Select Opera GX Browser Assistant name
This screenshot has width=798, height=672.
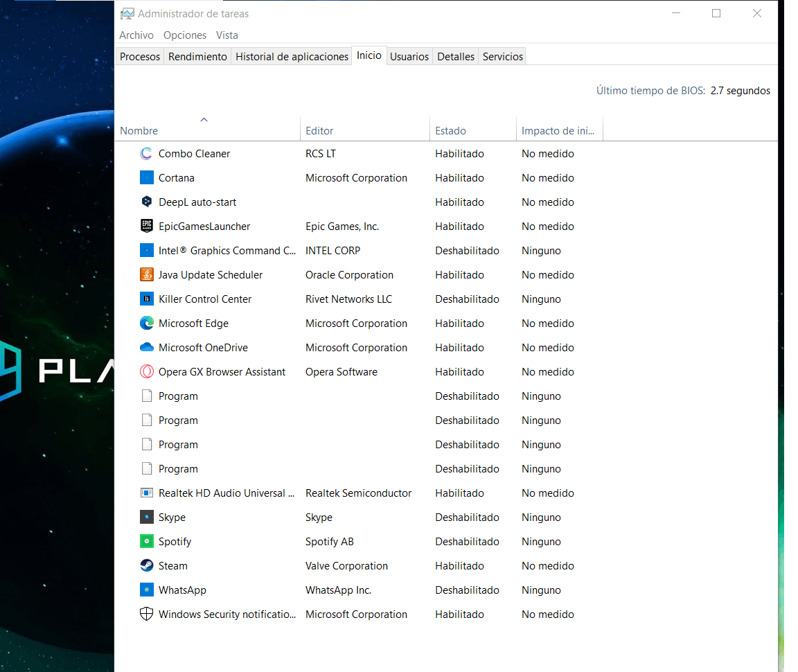coord(222,371)
